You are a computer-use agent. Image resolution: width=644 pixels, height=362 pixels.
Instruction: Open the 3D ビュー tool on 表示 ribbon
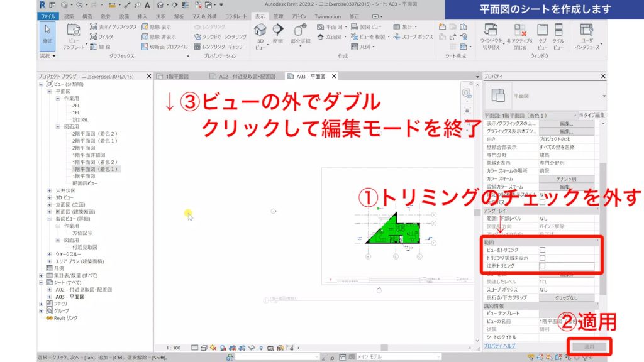tap(260, 33)
